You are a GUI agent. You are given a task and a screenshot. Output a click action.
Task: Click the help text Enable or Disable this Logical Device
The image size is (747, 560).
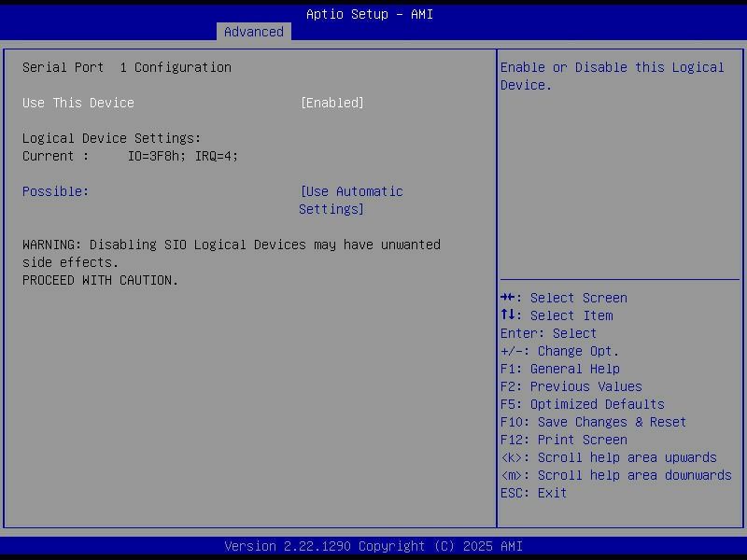(x=613, y=77)
